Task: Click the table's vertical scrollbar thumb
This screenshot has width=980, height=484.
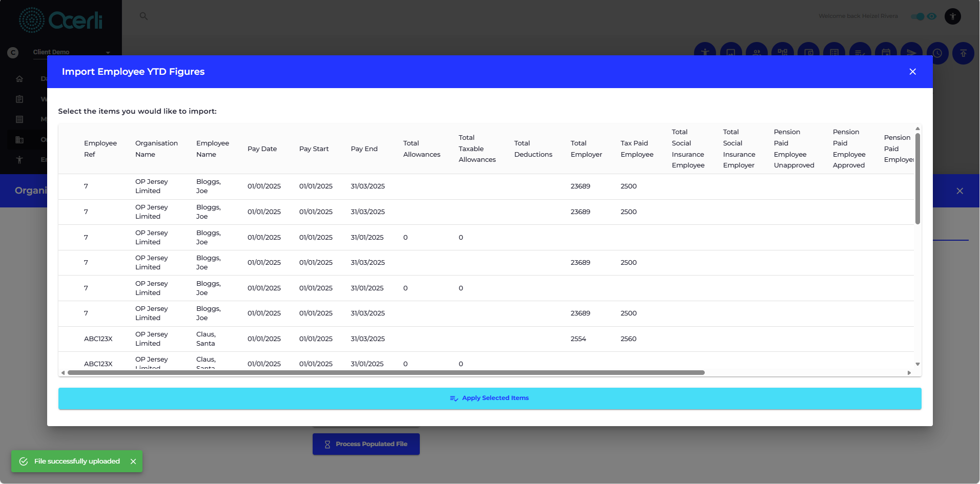Action: click(917, 178)
